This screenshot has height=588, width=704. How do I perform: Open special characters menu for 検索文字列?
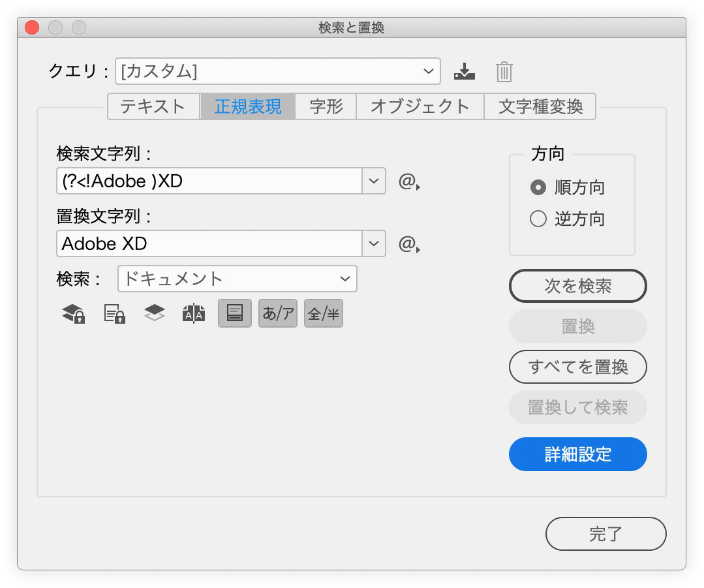(x=409, y=181)
